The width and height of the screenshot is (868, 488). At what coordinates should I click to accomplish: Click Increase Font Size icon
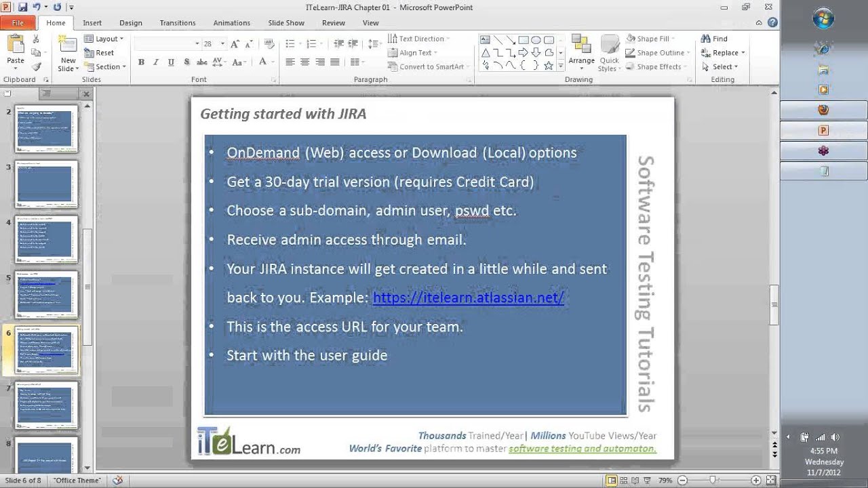[x=235, y=43]
